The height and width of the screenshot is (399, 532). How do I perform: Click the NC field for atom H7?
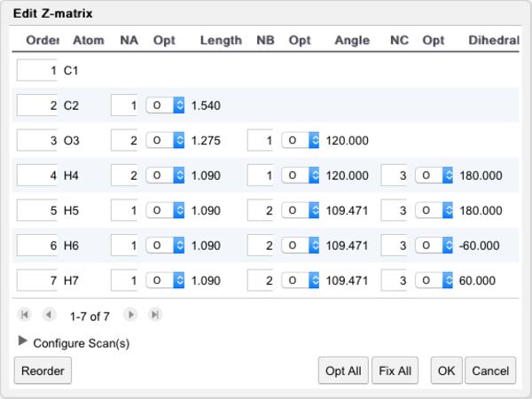point(395,280)
